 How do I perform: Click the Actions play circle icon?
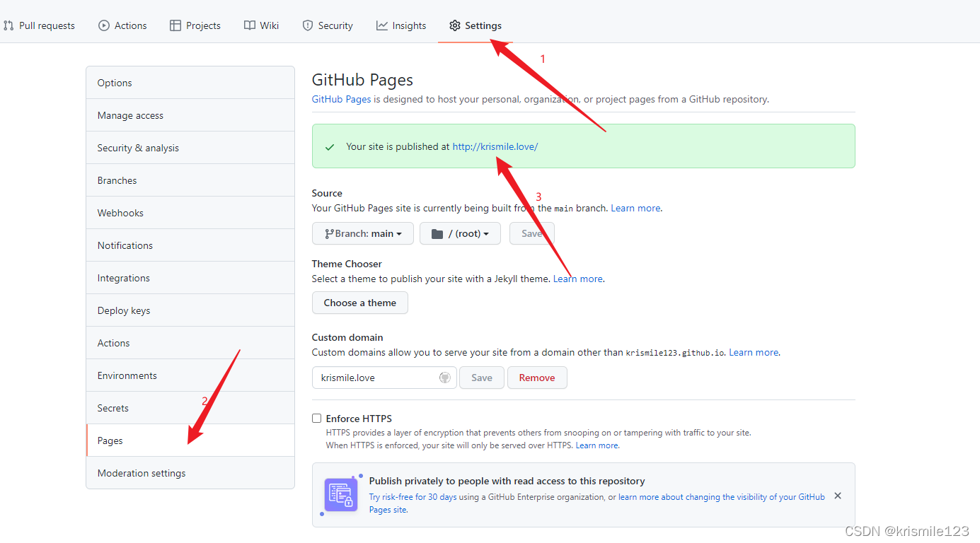click(104, 25)
